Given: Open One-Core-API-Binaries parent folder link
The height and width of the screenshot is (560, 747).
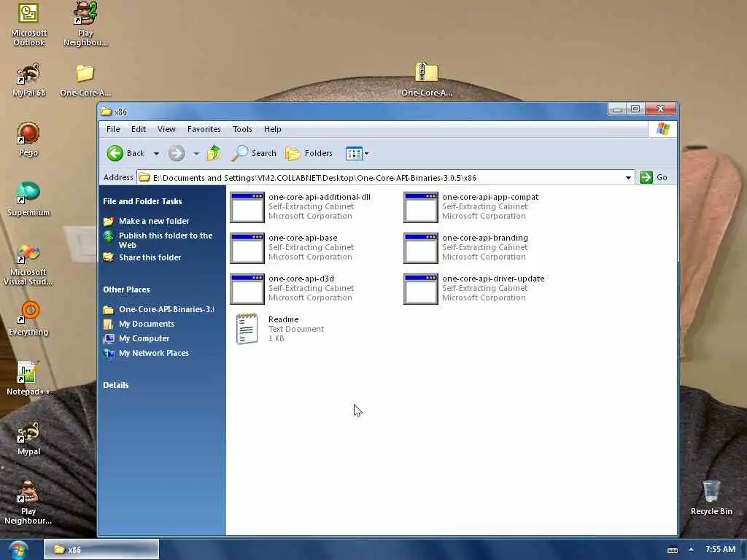Looking at the screenshot, I should coord(166,309).
